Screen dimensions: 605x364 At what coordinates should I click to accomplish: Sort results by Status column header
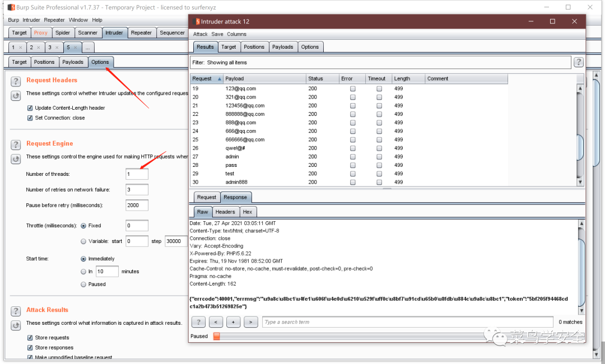tap(322, 78)
